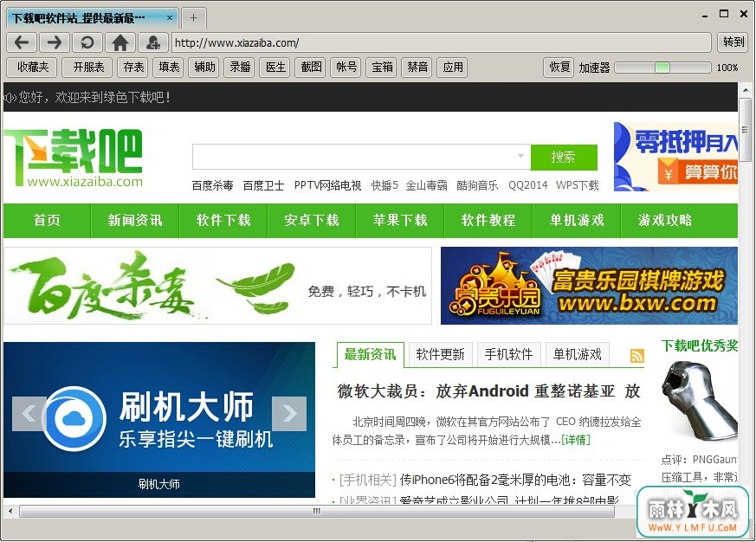Image resolution: width=756 pixels, height=542 pixels.
Task: Open the PPTV网络电视 link
Action: point(327,185)
